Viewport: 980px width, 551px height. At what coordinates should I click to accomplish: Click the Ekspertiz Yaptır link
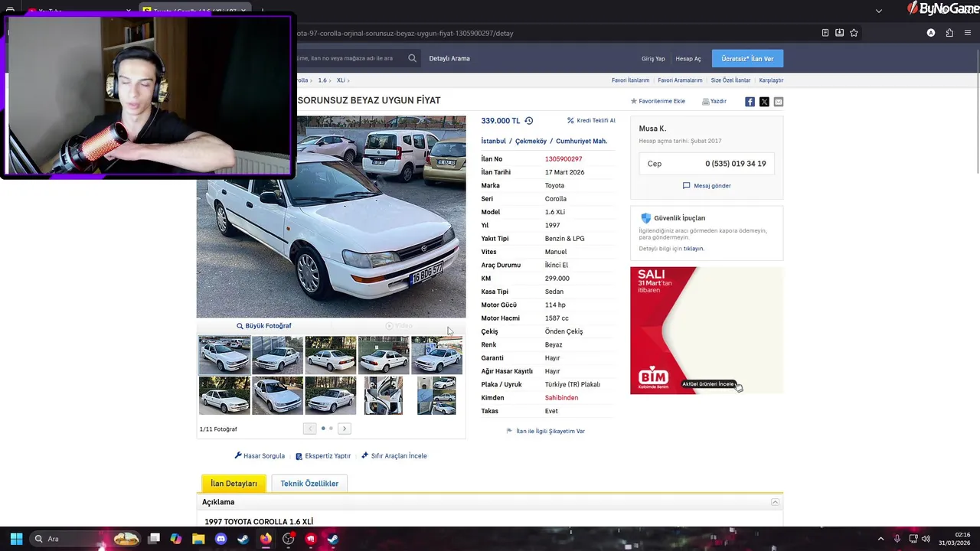click(323, 456)
